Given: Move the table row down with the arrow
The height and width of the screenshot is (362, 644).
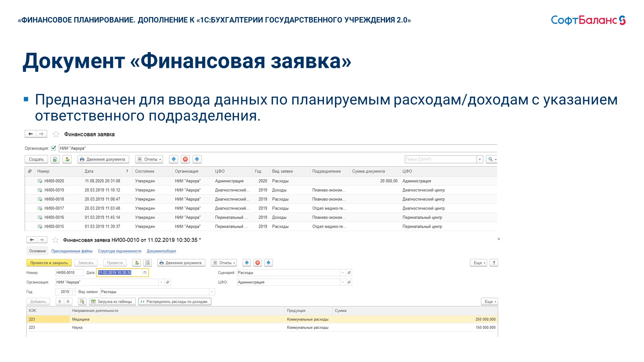Looking at the screenshot, I should point(68,302).
